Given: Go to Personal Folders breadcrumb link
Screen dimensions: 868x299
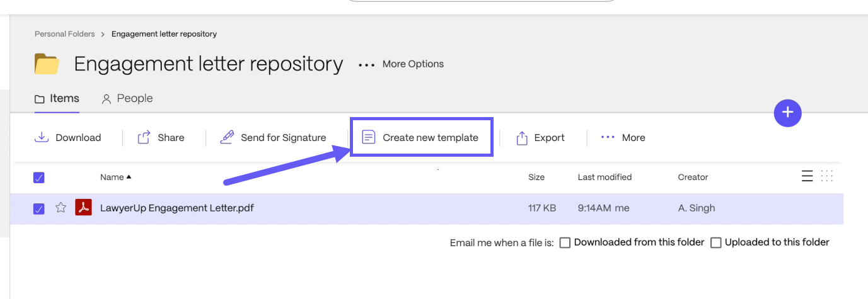Looking at the screenshot, I should click(x=64, y=34).
